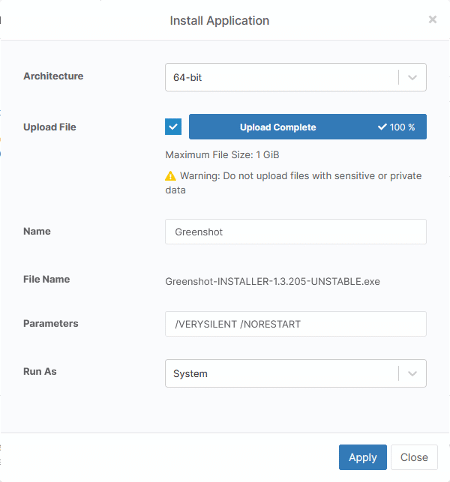Click the Parameters field label

click(51, 323)
